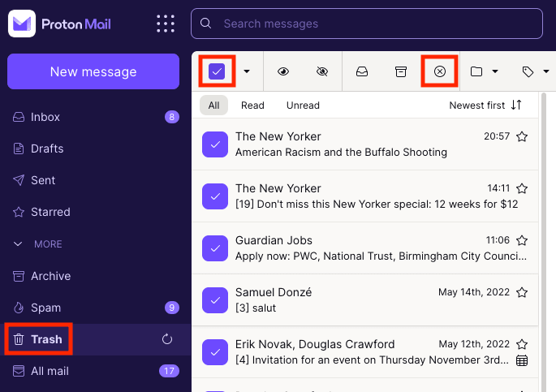Refresh Trash with the circular arrow icon
The image size is (556, 392).
pyautogui.click(x=167, y=339)
